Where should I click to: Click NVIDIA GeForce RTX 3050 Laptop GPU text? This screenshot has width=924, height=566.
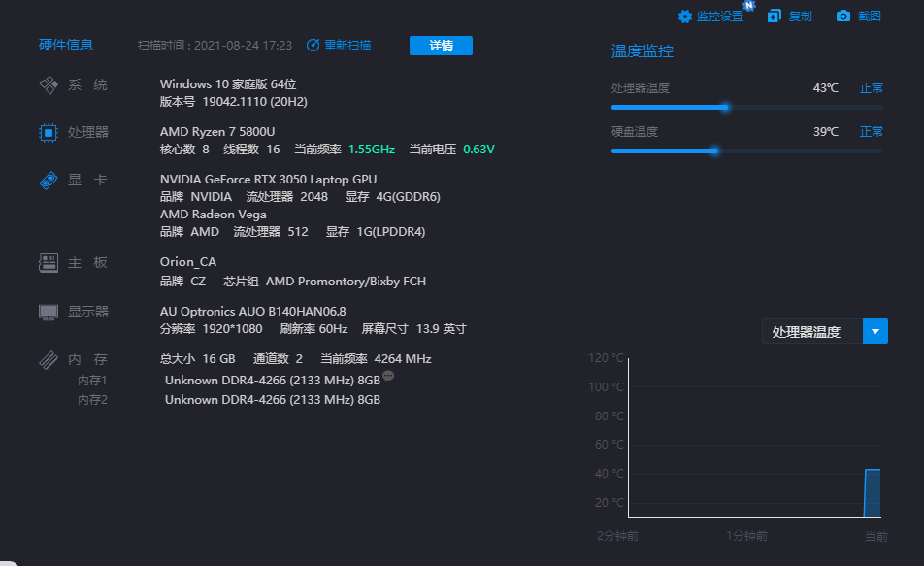[x=268, y=180]
